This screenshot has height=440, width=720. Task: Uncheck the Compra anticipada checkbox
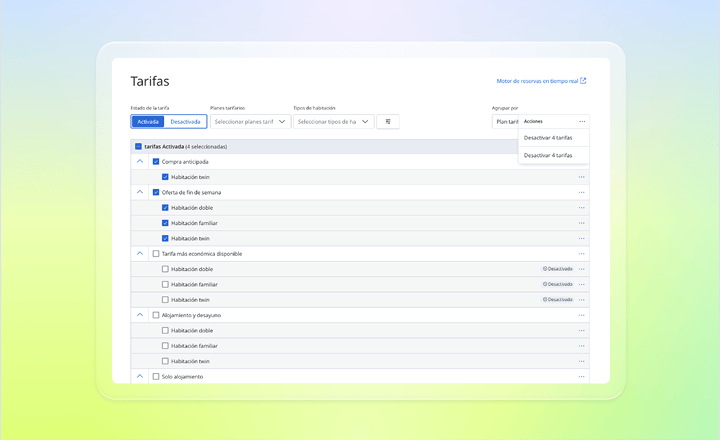click(156, 162)
